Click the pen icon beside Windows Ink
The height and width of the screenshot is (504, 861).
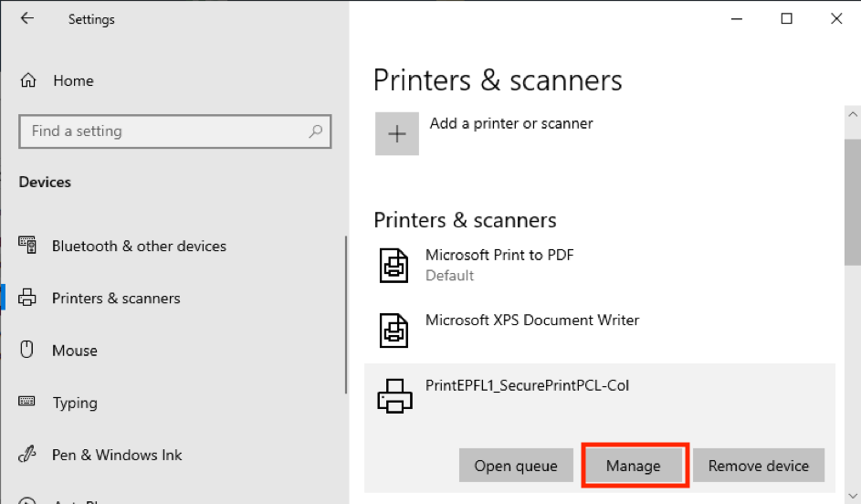coord(26,454)
